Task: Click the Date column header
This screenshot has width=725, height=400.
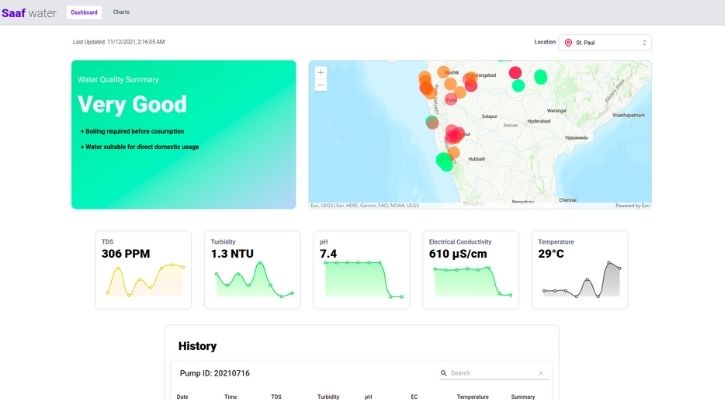Action: (x=182, y=397)
